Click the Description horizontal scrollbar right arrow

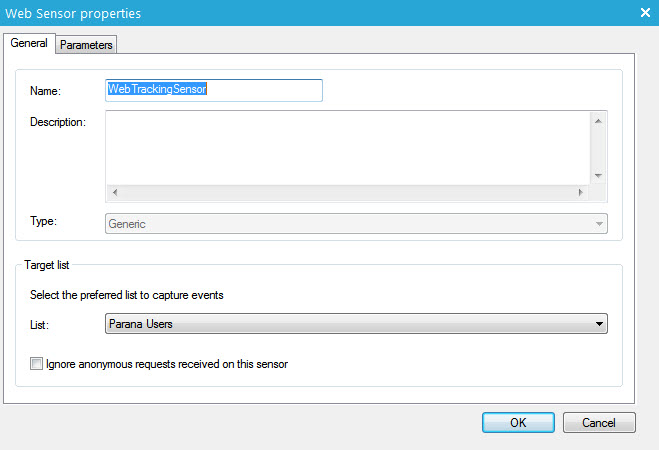[580, 192]
